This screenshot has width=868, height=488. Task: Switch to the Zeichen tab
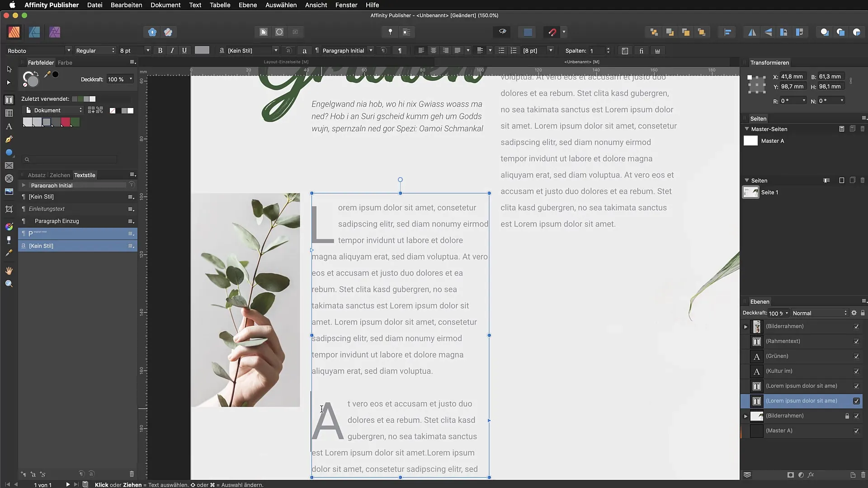tap(60, 175)
